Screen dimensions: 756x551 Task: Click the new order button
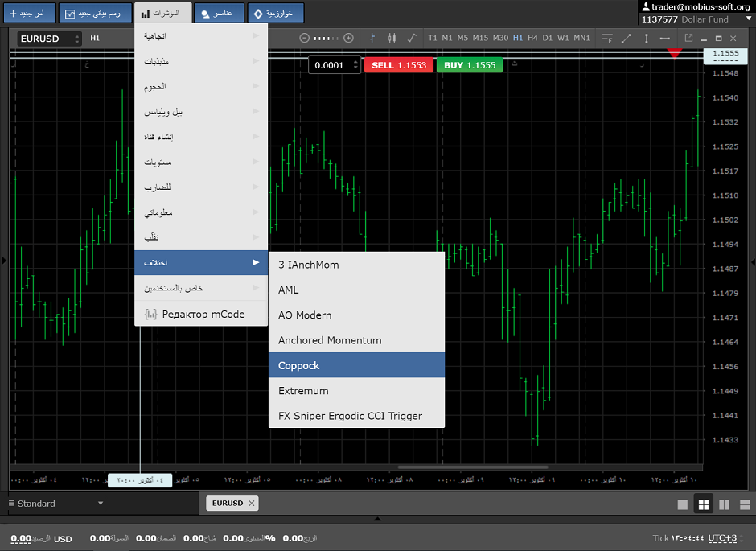[x=30, y=13]
